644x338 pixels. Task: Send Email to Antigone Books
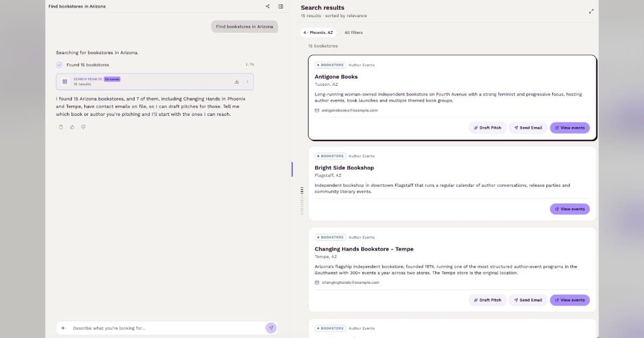tap(528, 128)
